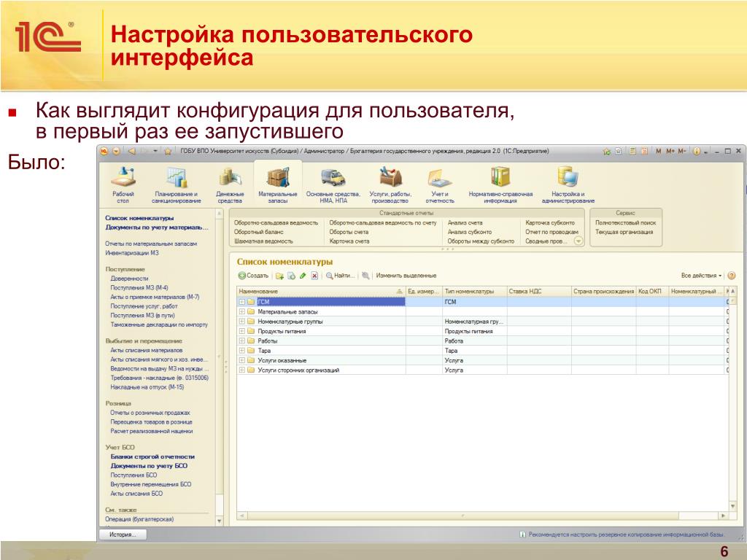Screen dimensions: 747x560
Task: Open Инвентаризации МЗ link
Action: click(x=132, y=253)
